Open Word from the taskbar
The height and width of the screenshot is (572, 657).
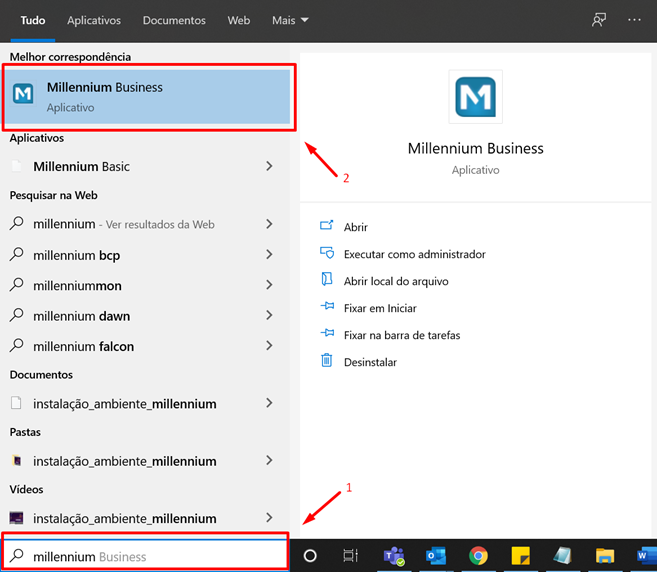point(646,556)
